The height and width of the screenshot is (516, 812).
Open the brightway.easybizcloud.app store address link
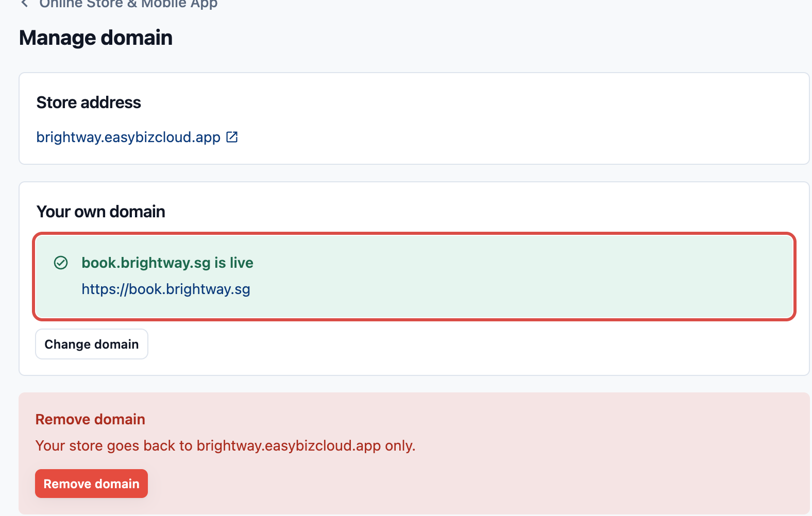[128, 137]
